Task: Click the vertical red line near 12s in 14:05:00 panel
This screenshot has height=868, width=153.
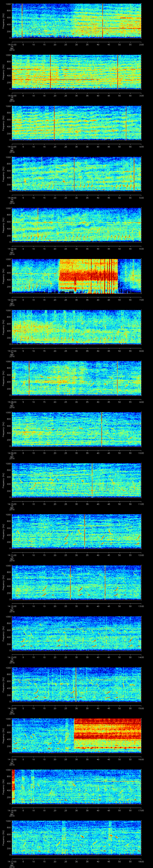Action: (38, 225)
